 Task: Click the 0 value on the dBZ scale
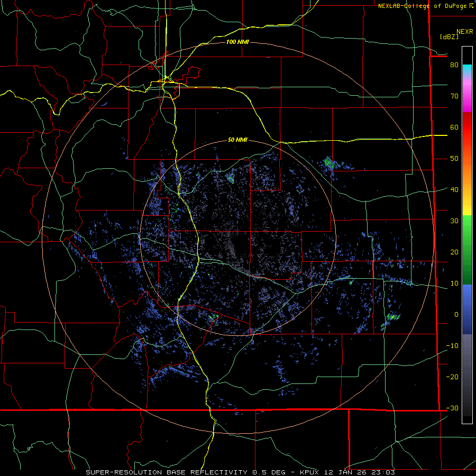pyautogui.click(x=456, y=315)
